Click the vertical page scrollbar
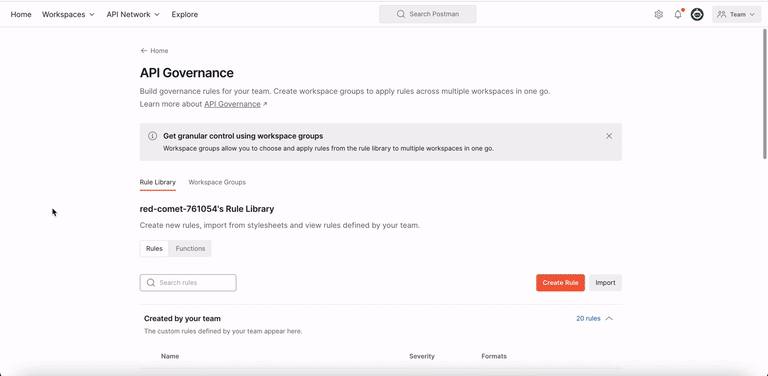Screen dimensions: 768x376 tap(765, 93)
